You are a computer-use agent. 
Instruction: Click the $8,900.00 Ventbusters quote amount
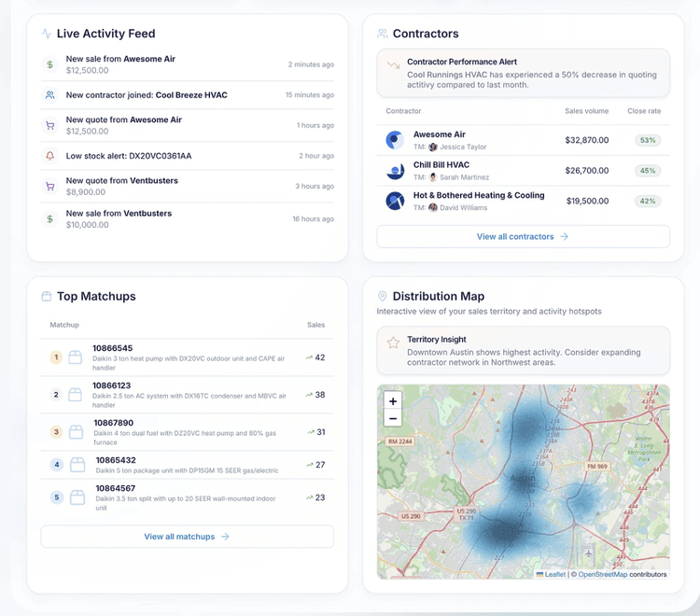(86, 192)
